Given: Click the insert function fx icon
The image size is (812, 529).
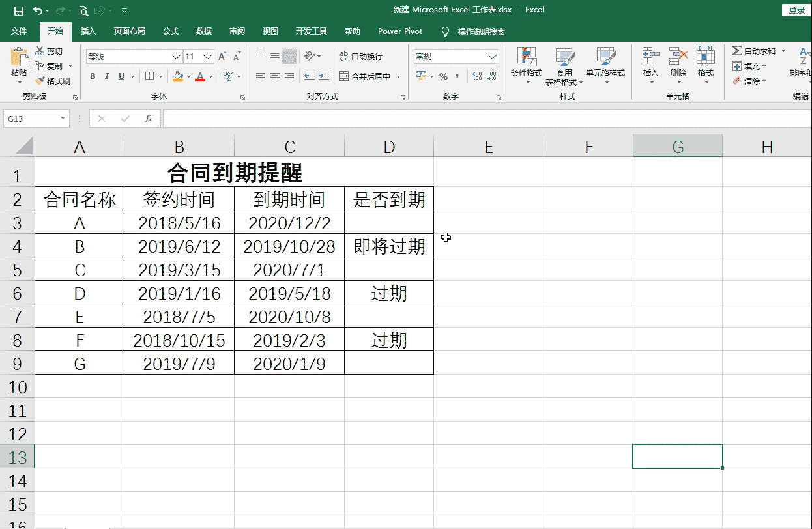Looking at the screenshot, I should tap(149, 119).
